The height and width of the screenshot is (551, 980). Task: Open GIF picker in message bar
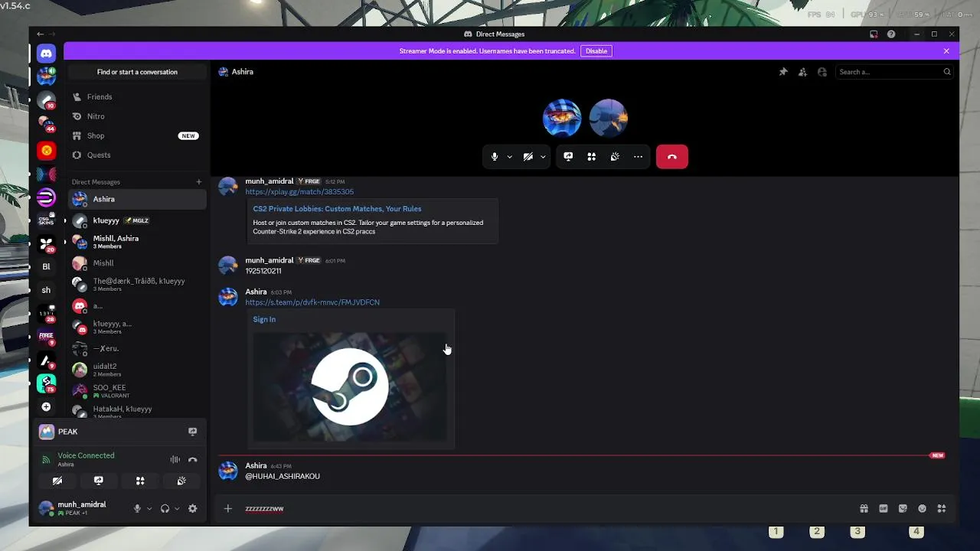883,509
